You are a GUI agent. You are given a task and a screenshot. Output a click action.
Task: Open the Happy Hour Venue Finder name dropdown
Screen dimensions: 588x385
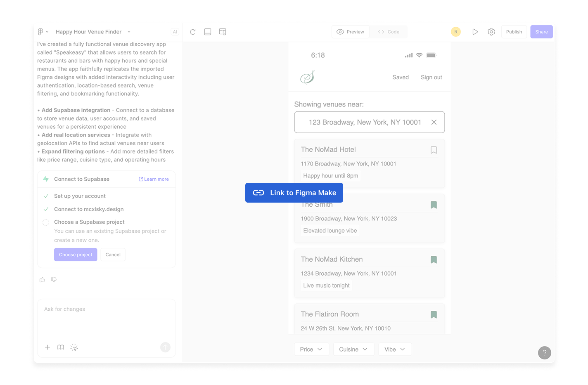[128, 31]
